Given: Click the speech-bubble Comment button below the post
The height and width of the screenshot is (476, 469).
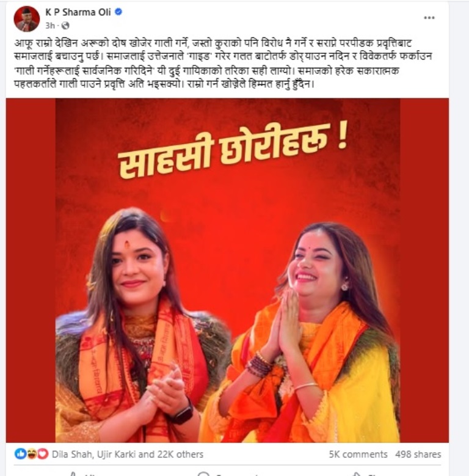Looking at the screenshot, I should 228,474.
